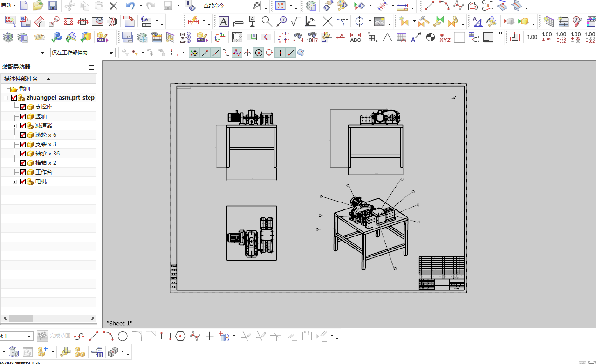Select the 轴承 x 36 tree item label

tap(48, 154)
